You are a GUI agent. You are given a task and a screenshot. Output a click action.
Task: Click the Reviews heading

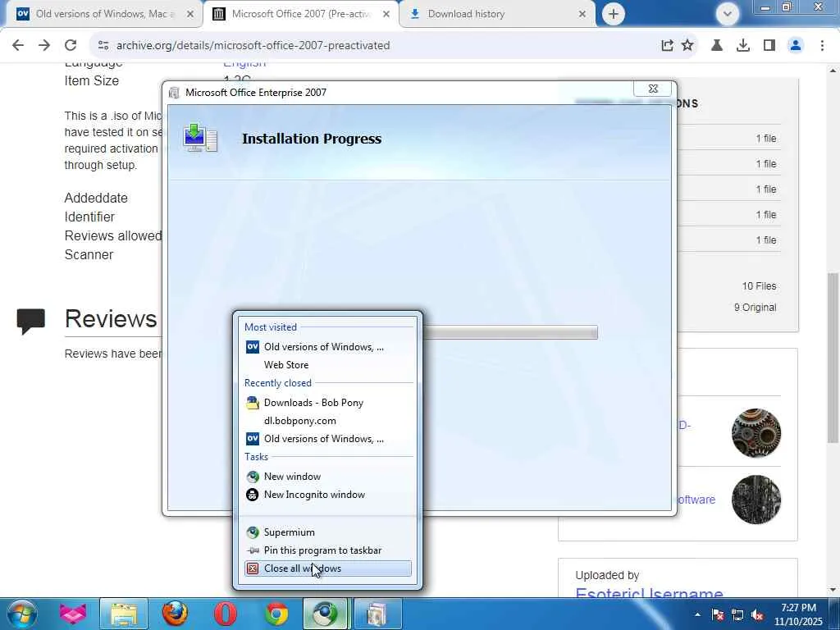[111, 318]
